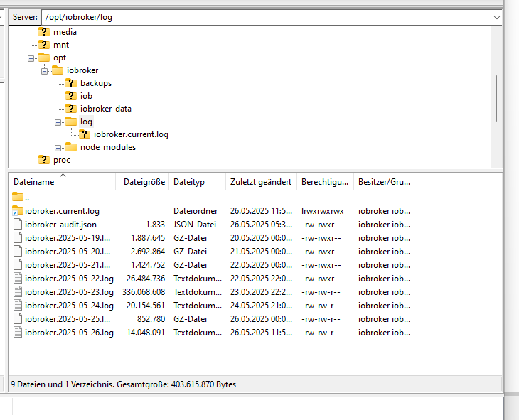Collapse the log folder tree node
Image resolution: width=519 pixels, height=420 pixels.
(58, 122)
